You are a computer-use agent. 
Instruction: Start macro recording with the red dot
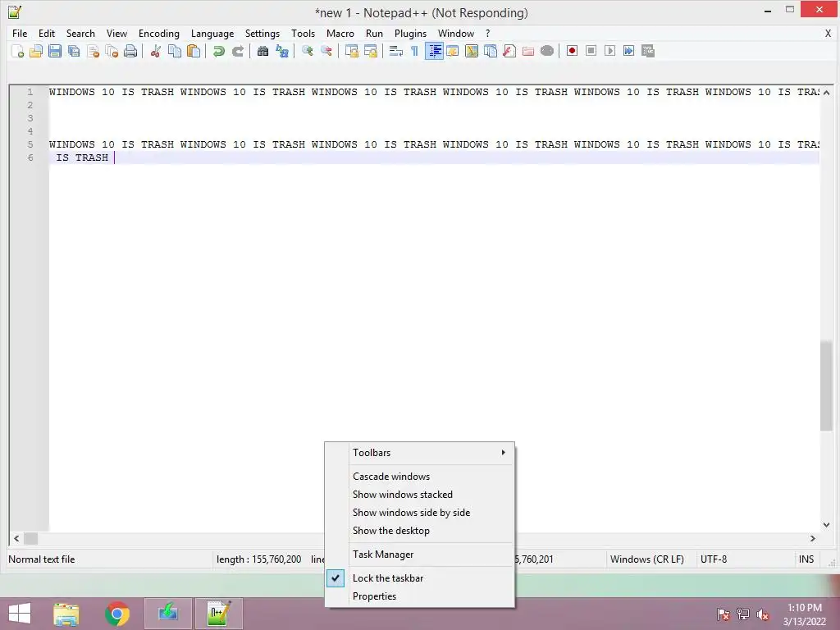coord(572,51)
